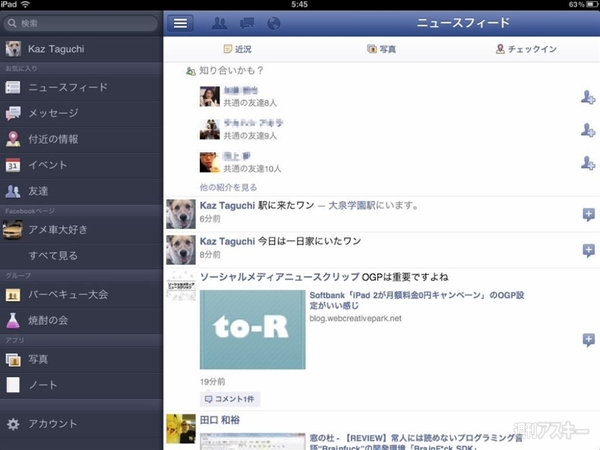Open profile photo of suggestion with 9 mutual friends
600x450 pixels.
[210, 129]
